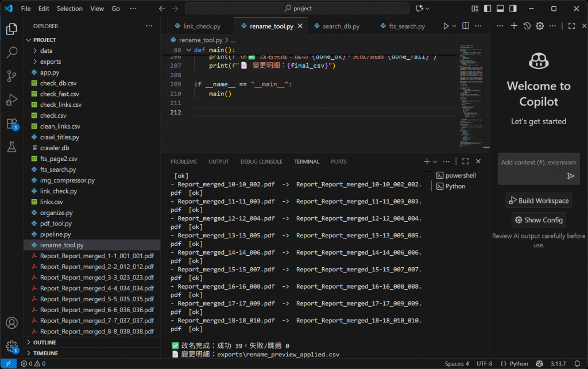Toggle the primary sidebar layout button
588x369 pixels.
coord(488,9)
